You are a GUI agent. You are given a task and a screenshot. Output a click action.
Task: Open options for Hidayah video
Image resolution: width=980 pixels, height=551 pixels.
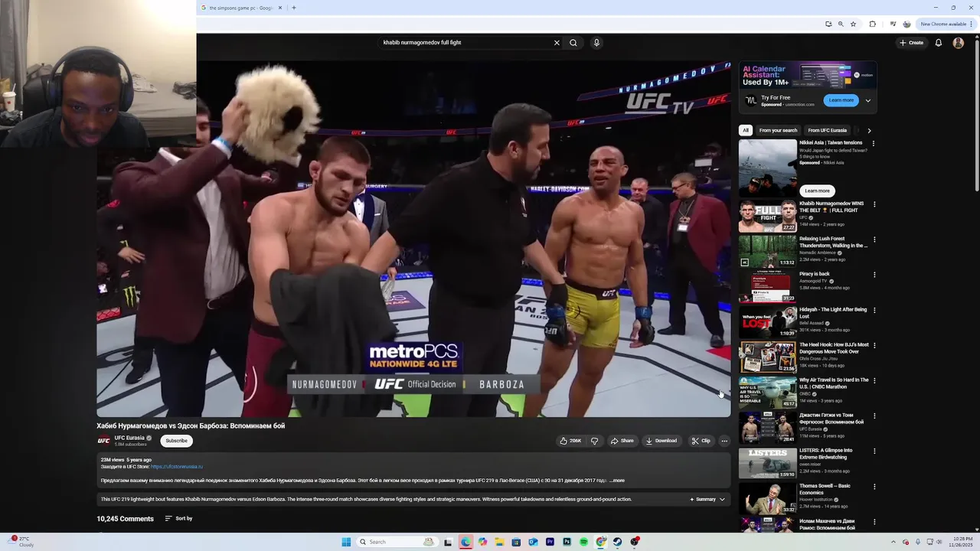pos(874,311)
